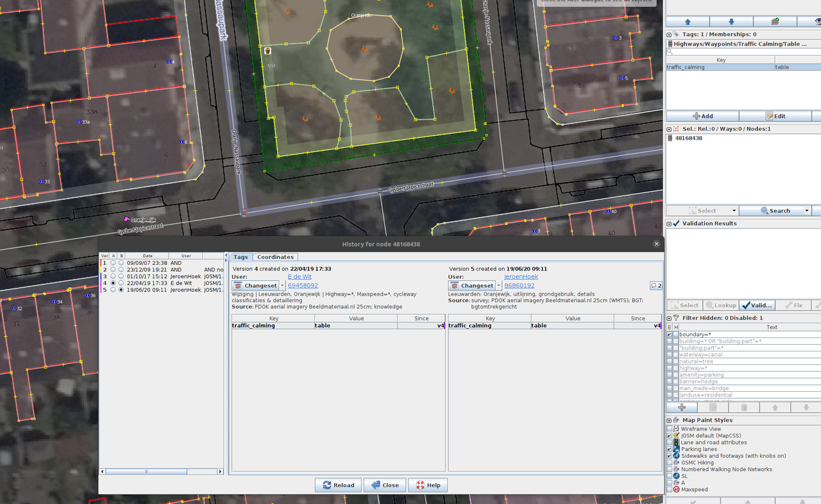The image size is (821, 504).
Task: Click the blue downward arrow toolbar icon
Action: [x=731, y=21]
